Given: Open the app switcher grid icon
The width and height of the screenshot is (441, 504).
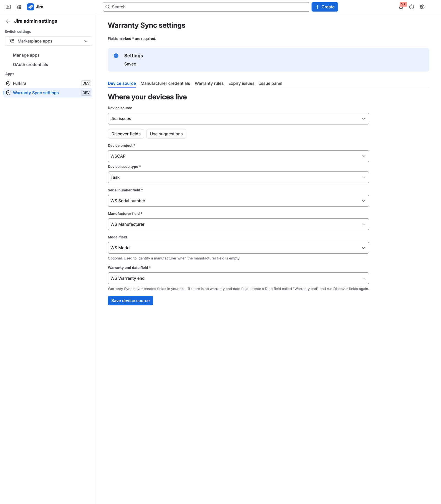Looking at the screenshot, I should (x=19, y=7).
